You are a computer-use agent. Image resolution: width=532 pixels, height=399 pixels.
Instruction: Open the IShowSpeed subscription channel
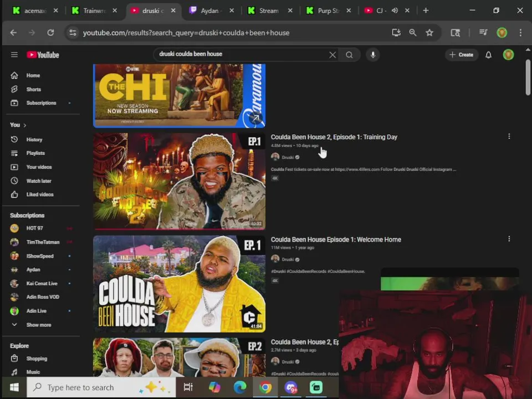click(40, 256)
